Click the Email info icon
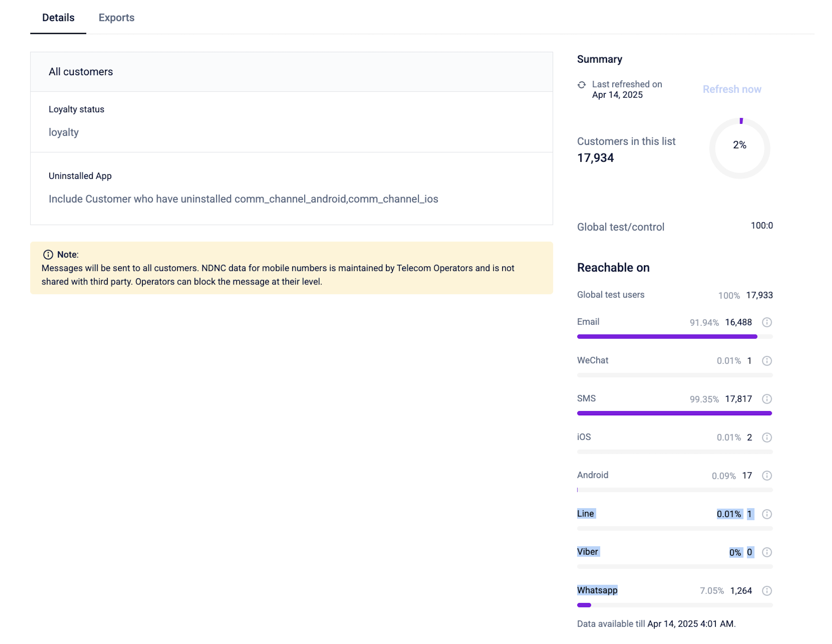832x644 pixels. [x=767, y=322]
